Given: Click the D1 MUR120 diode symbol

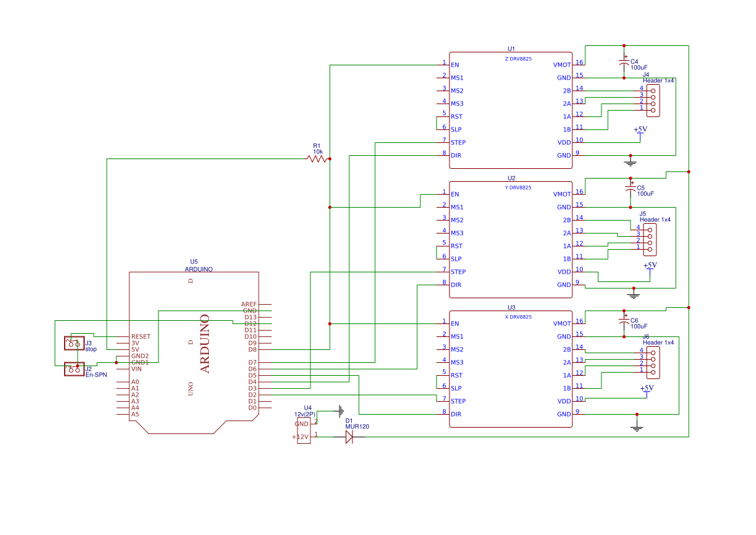Looking at the screenshot, I should (x=349, y=437).
